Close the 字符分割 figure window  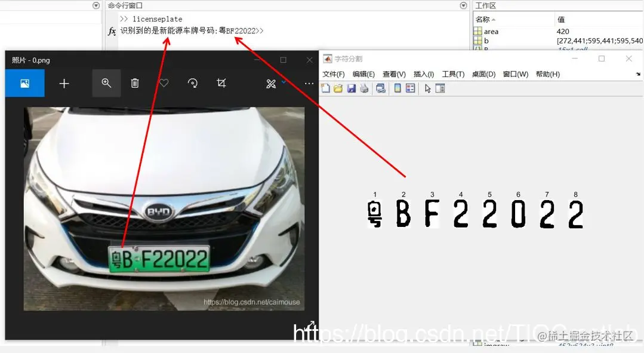pos(629,59)
